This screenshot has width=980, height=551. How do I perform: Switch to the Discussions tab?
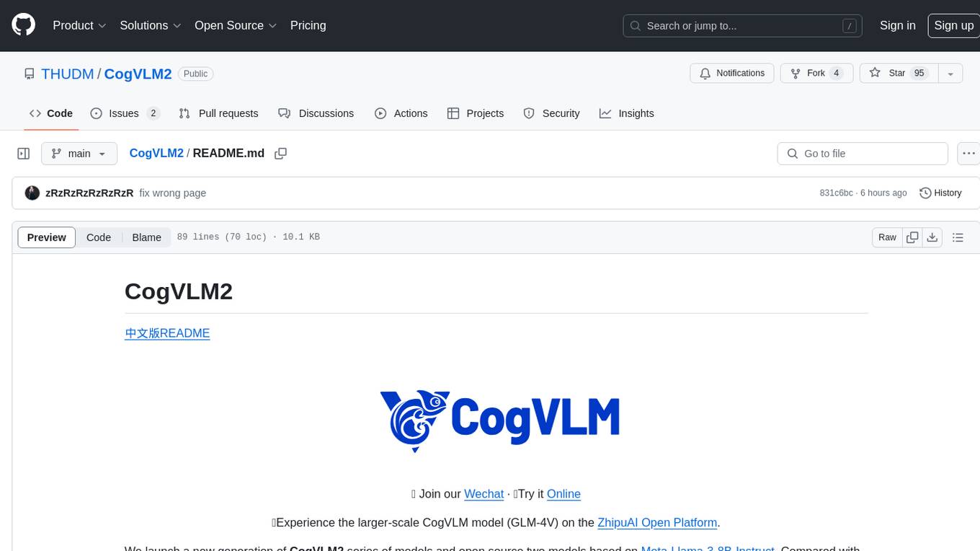[316, 113]
